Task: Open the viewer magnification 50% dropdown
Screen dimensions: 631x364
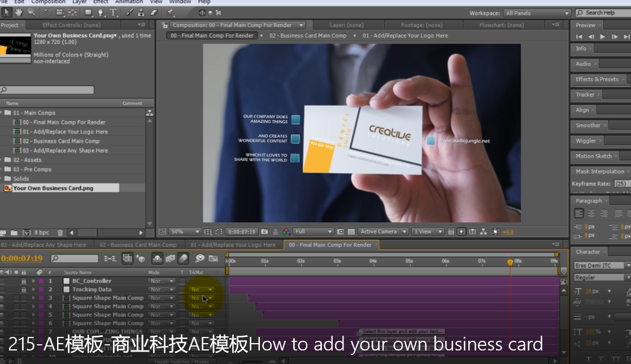Action: click(x=185, y=232)
